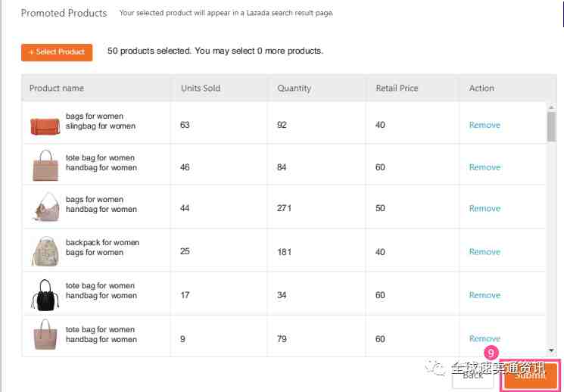
Task: Click the Back button
Action: point(472,376)
